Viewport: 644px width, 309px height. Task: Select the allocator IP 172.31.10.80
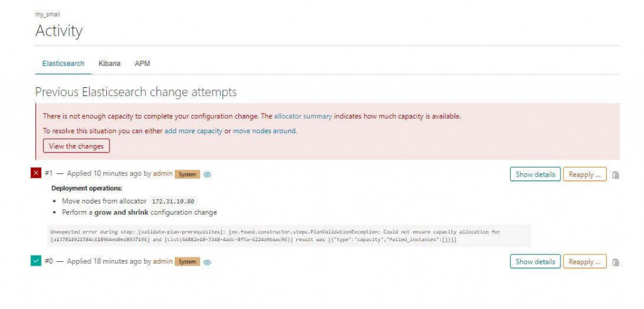pos(173,202)
